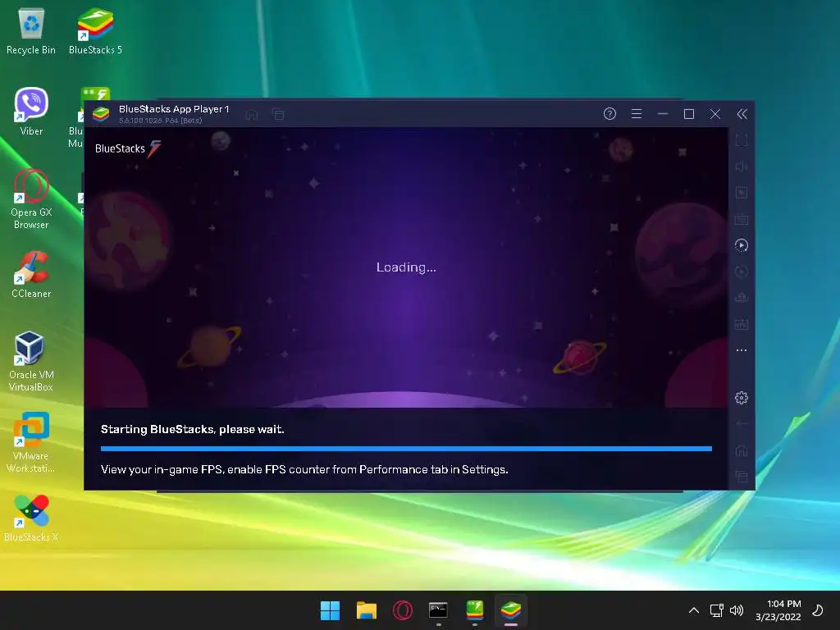
Task: Select the Recycle Bin desktop icon
Action: point(31,32)
